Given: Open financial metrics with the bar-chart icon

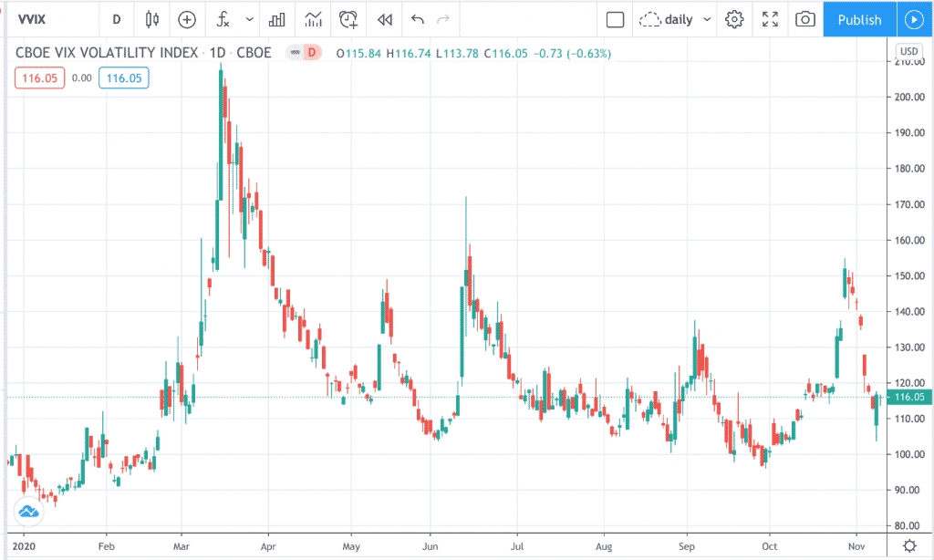Looking at the screenshot, I should pyautogui.click(x=277, y=19).
